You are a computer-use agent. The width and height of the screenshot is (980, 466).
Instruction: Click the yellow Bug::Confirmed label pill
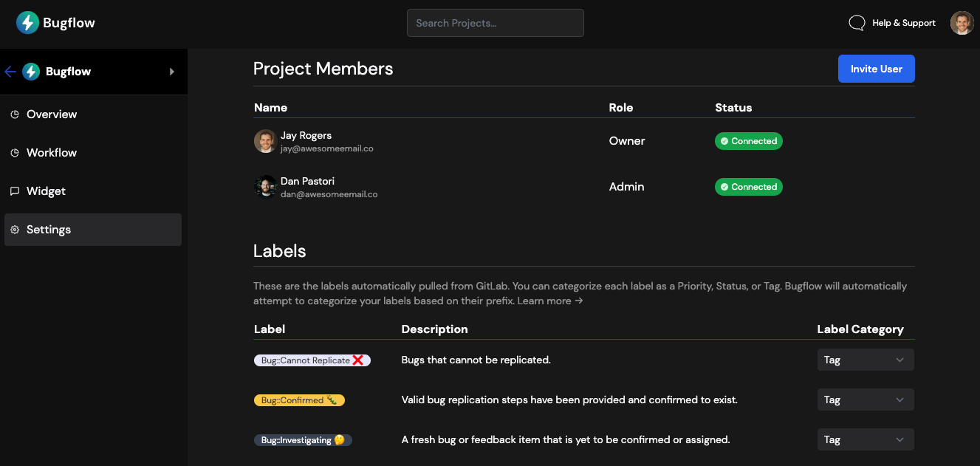[x=299, y=400]
